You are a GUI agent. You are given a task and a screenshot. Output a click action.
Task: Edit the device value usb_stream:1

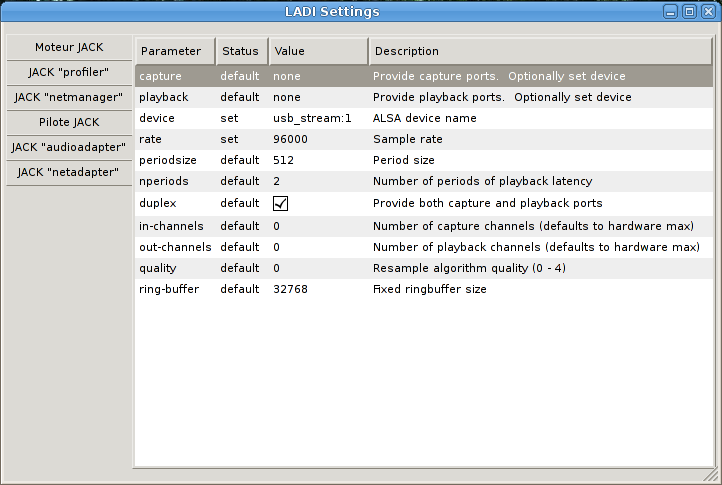(x=312, y=118)
